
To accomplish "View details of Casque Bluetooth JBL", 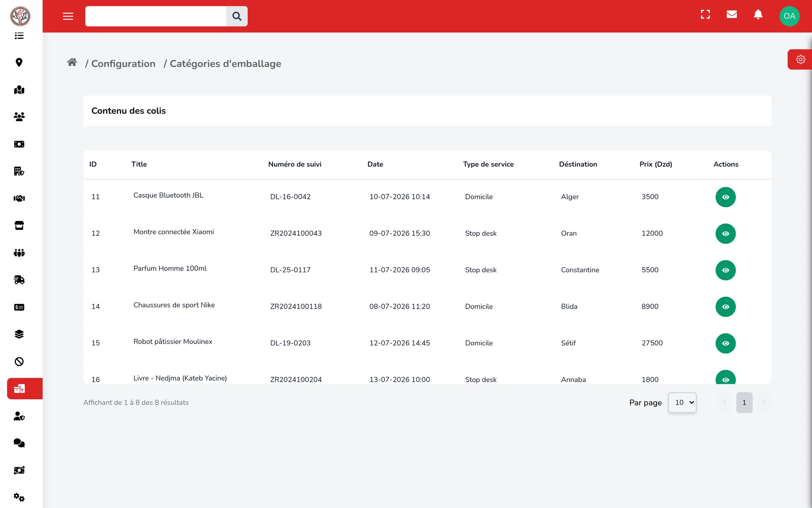I will click(725, 197).
